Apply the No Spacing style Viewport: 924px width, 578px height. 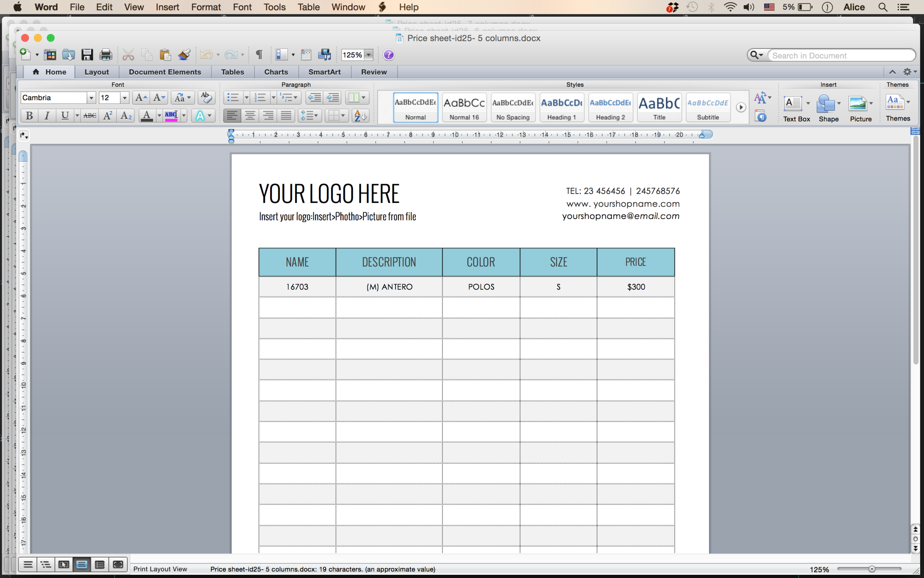[513, 107]
